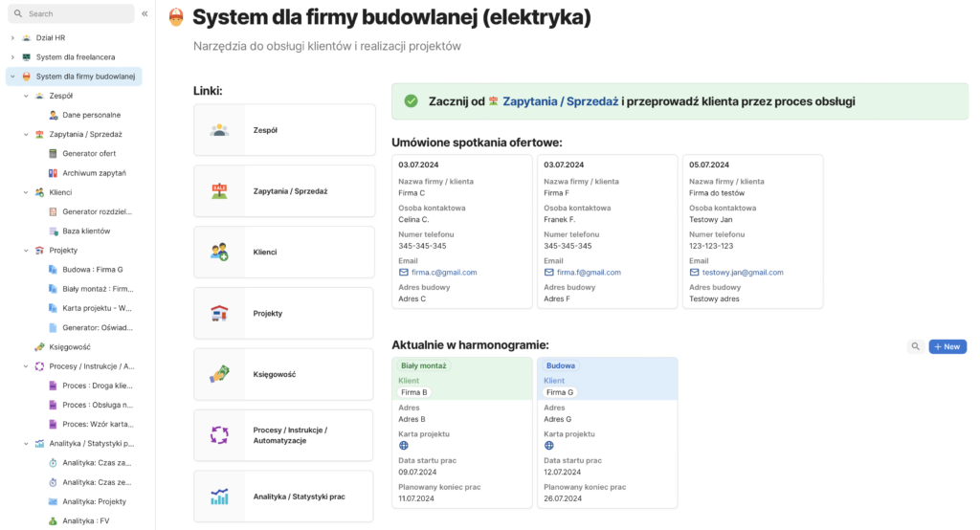Collapse the sidebar with double-chevron icon
This screenshot has width=980, height=530.
145,13
